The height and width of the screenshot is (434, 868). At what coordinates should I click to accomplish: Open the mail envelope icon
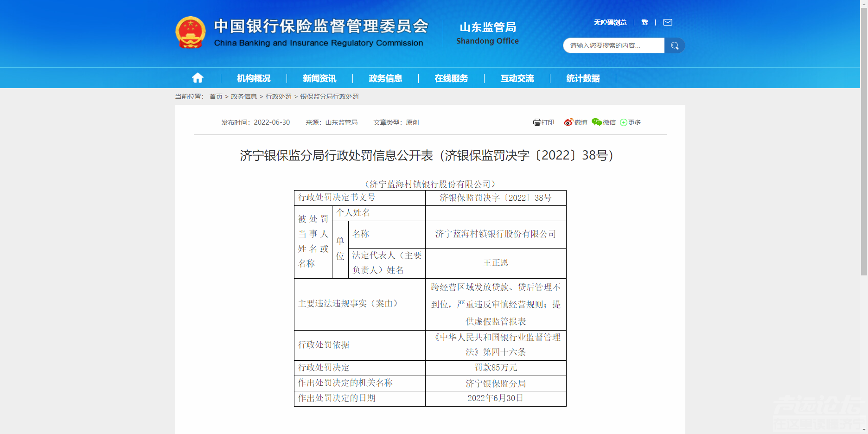coord(668,22)
